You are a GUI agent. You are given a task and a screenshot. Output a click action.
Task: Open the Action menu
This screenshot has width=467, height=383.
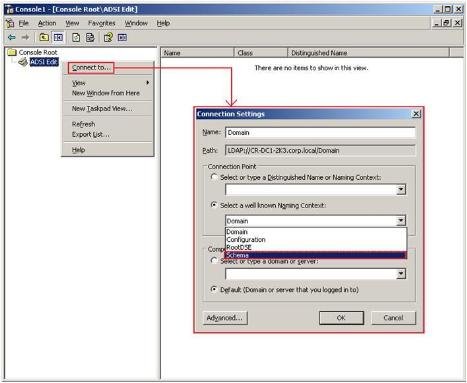coord(47,23)
